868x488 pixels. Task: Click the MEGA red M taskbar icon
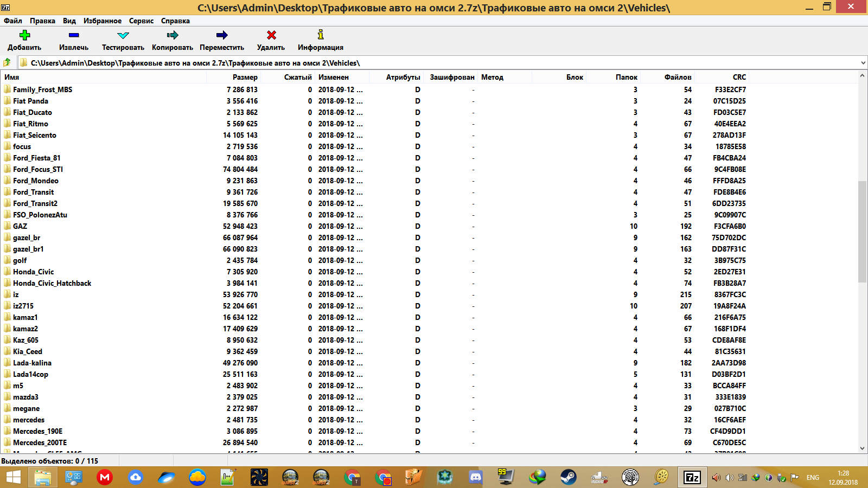104,477
